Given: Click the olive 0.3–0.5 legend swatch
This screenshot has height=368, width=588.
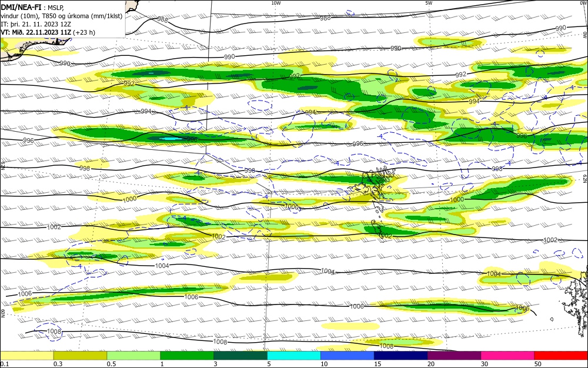Looking at the screenshot, I should click(80, 356).
